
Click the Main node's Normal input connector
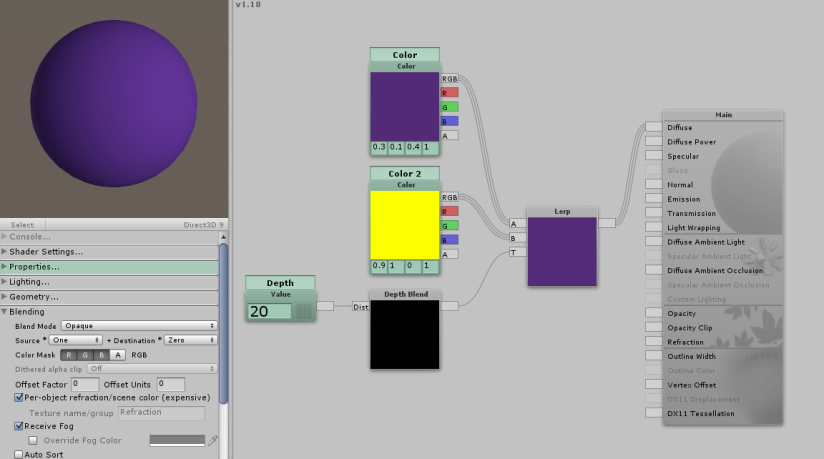(x=654, y=184)
